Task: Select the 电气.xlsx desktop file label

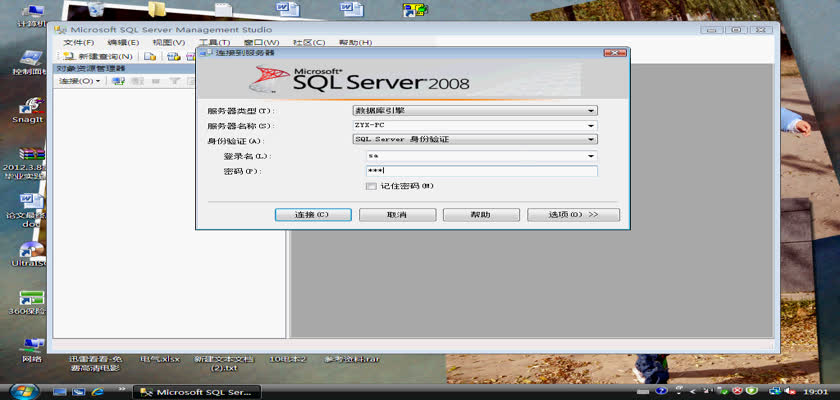Action: click(160, 359)
